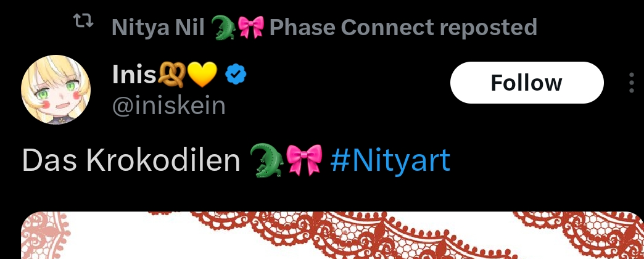
Task: Click the Das Krokodilen tweet text
Action: [x=131, y=160]
